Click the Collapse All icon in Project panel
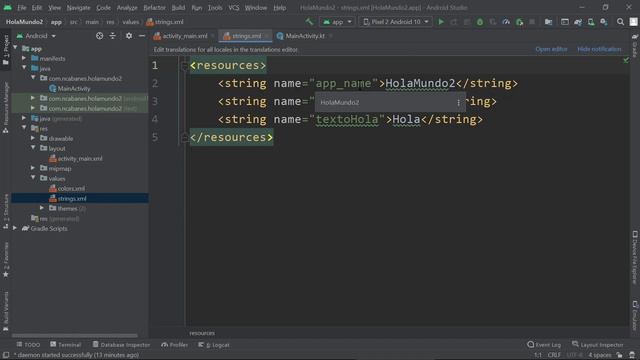 (112, 36)
